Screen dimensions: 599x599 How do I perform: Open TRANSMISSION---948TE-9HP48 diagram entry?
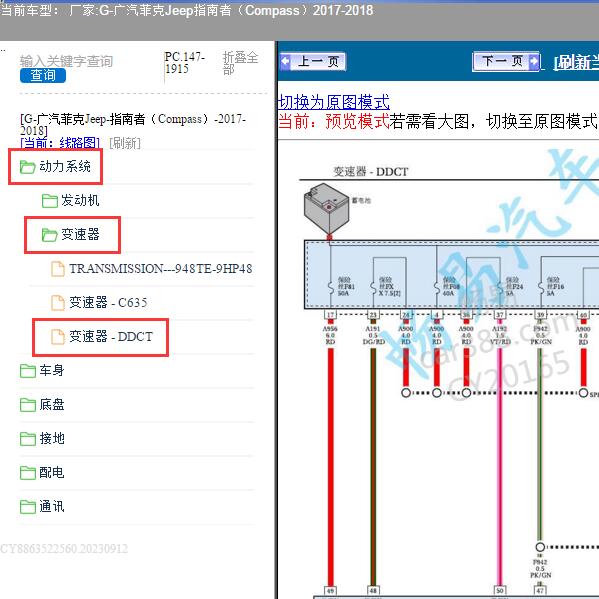(160, 269)
